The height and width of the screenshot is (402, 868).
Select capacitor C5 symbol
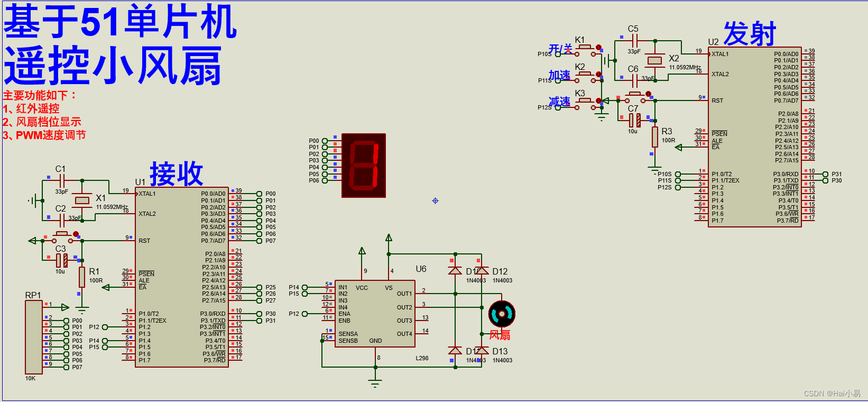634,40
